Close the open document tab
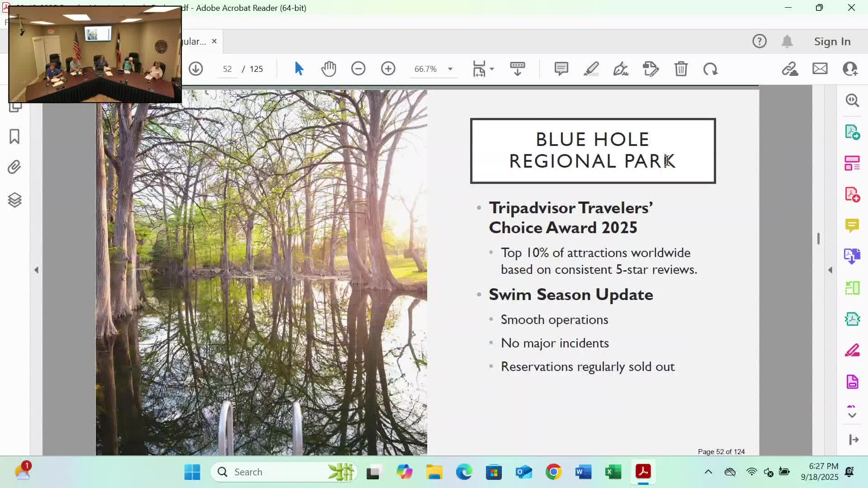 pyautogui.click(x=214, y=41)
